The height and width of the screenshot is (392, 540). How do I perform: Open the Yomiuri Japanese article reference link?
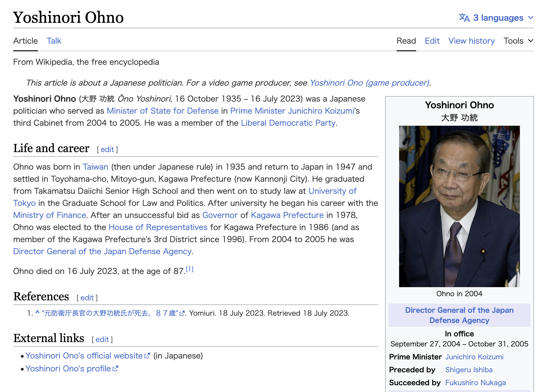[x=110, y=313]
